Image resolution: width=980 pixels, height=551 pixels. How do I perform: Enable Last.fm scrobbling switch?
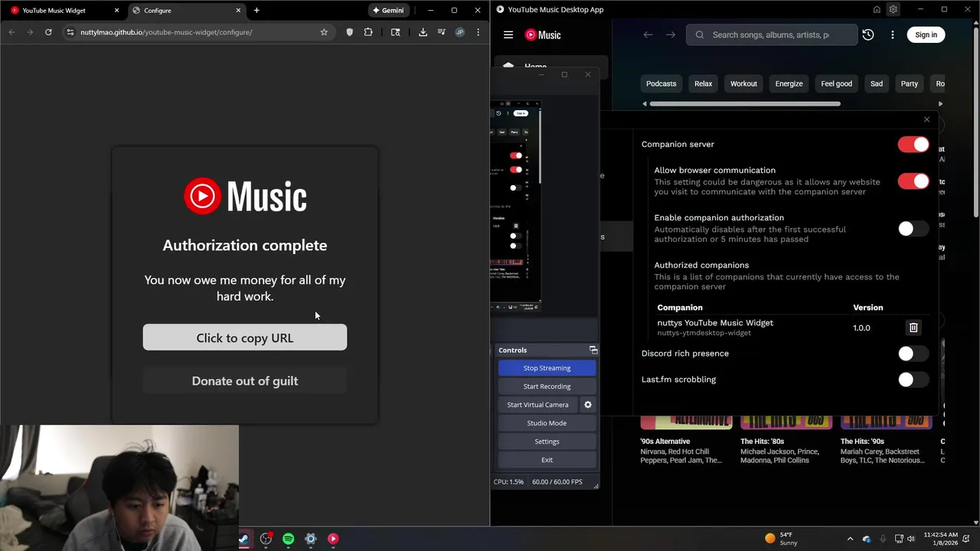point(913,380)
